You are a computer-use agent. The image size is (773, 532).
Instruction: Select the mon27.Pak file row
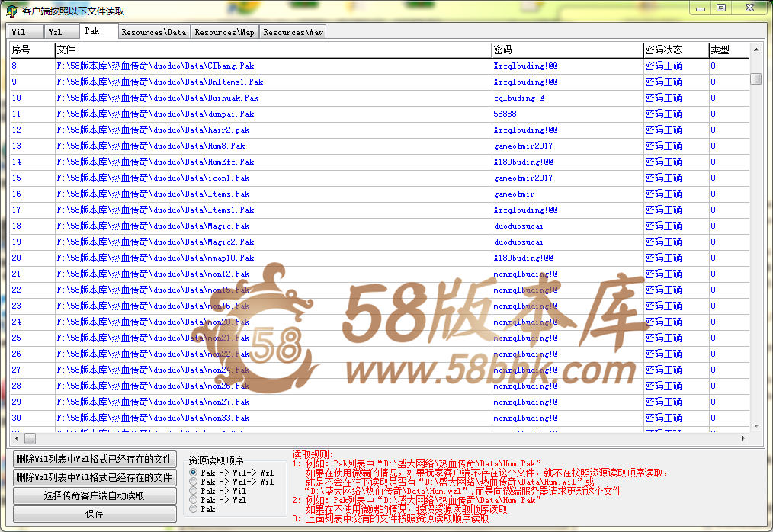click(x=380, y=402)
